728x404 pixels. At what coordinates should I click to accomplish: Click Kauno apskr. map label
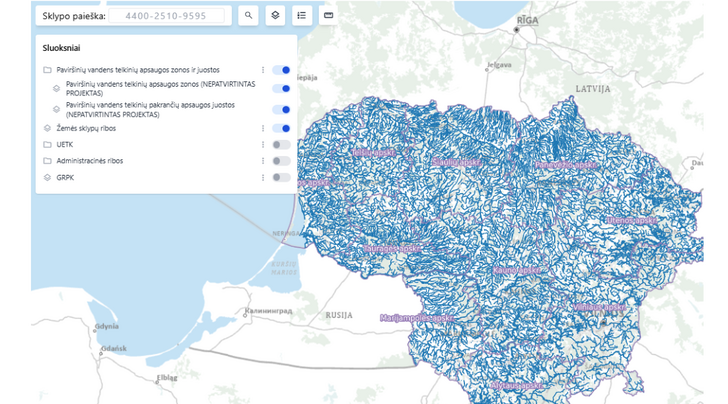517,270
